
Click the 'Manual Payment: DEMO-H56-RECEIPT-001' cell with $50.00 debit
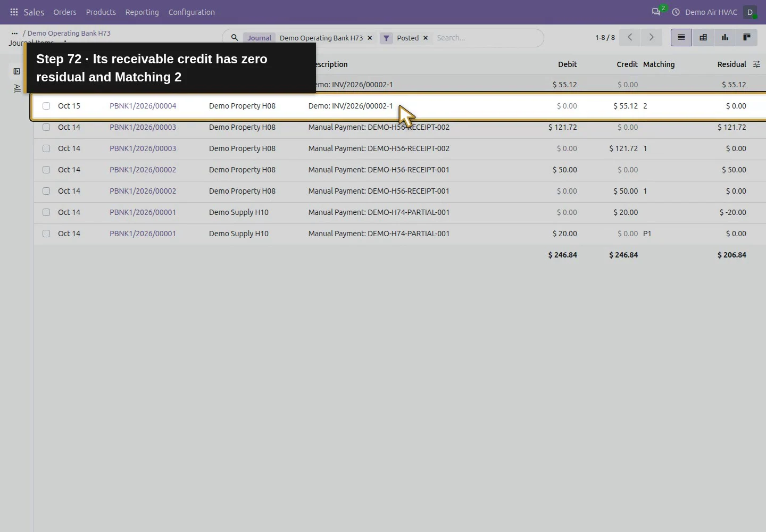click(379, 170)
